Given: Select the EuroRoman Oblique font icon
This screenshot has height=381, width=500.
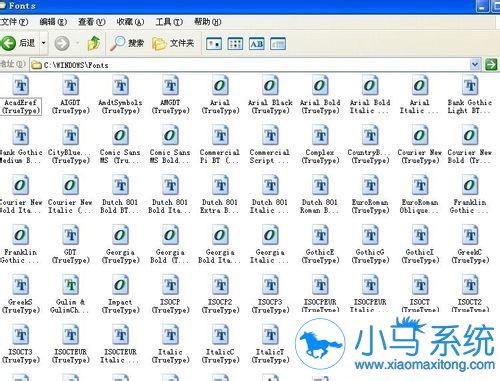Looking at the screenshot, I should [420, 185].
